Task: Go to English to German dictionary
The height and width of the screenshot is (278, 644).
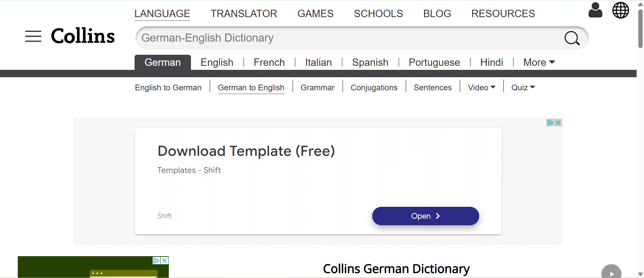Action: click(x=168, y=88)
